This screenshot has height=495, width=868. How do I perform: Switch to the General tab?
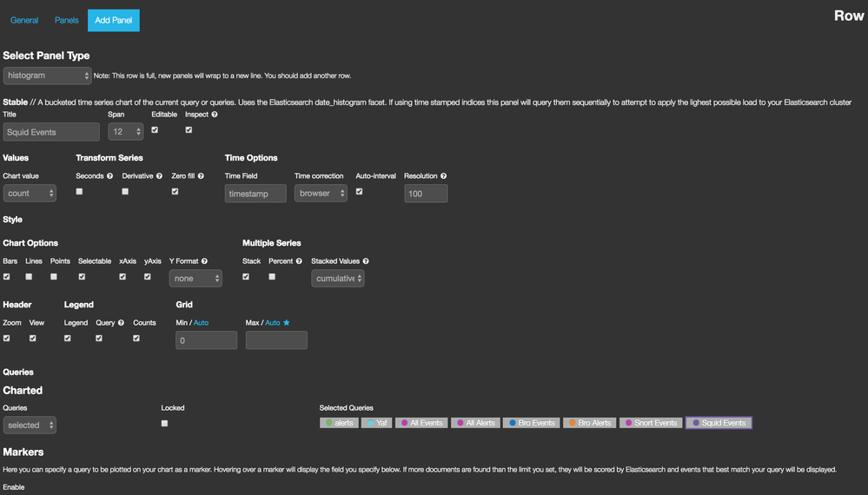(x=24, y=20)
